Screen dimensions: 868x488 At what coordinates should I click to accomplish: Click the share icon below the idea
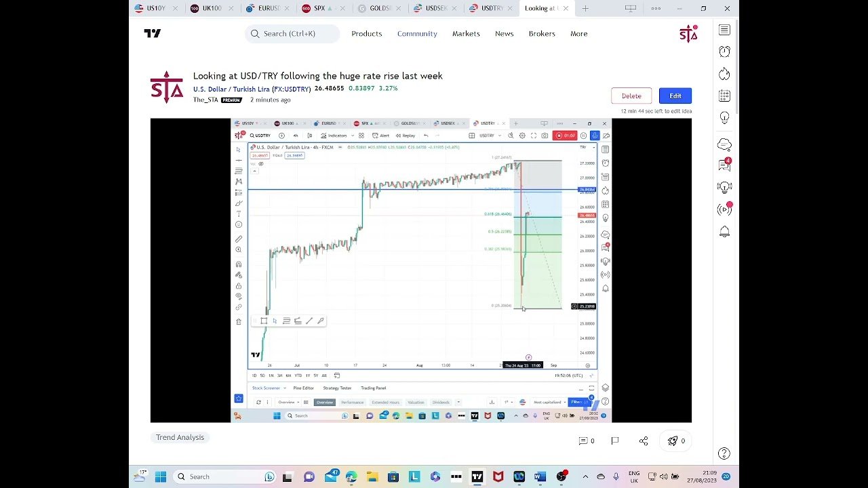click(644, 441)
